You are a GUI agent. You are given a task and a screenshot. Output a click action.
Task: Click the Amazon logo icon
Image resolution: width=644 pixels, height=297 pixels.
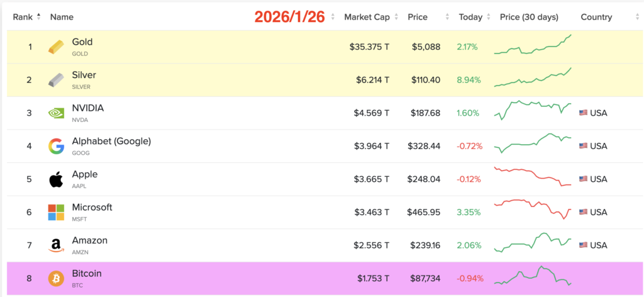(x=56, y=245)
